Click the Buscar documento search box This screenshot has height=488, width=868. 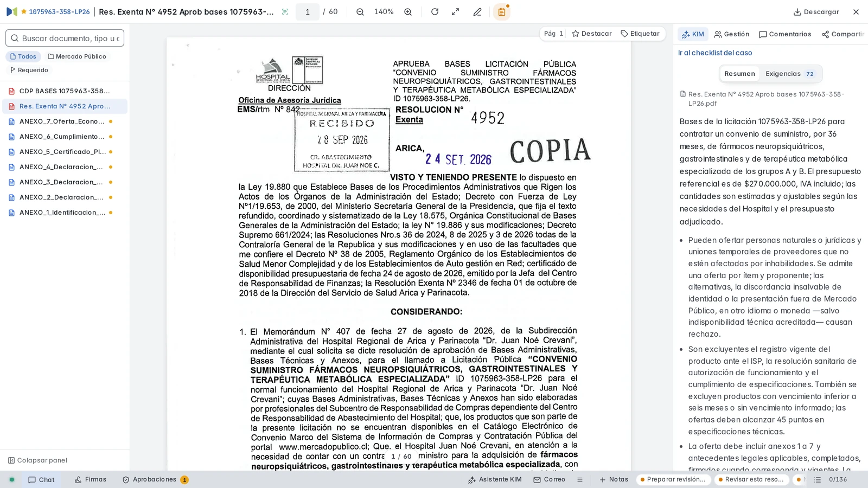tap(65, 38)
